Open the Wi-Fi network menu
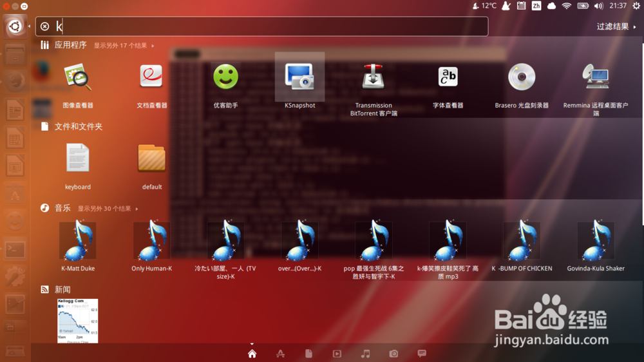Screen dimensions: 644x362 tap(567, 6)
